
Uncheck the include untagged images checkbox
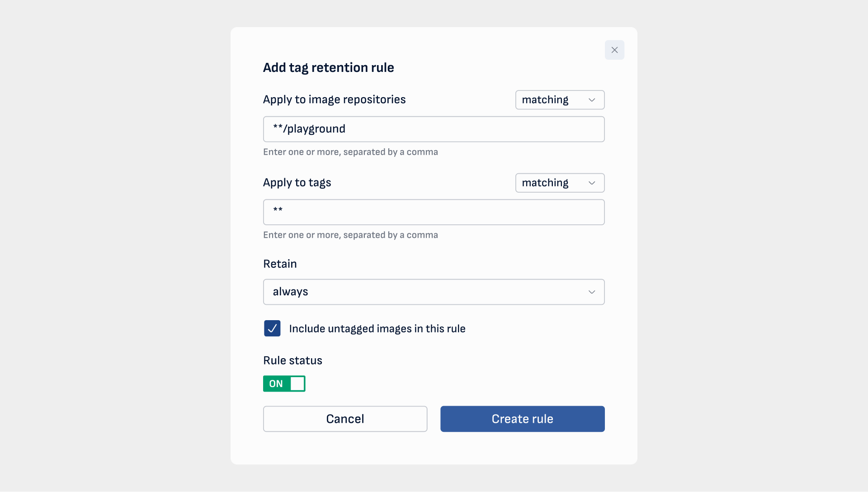tap(272, 328)
